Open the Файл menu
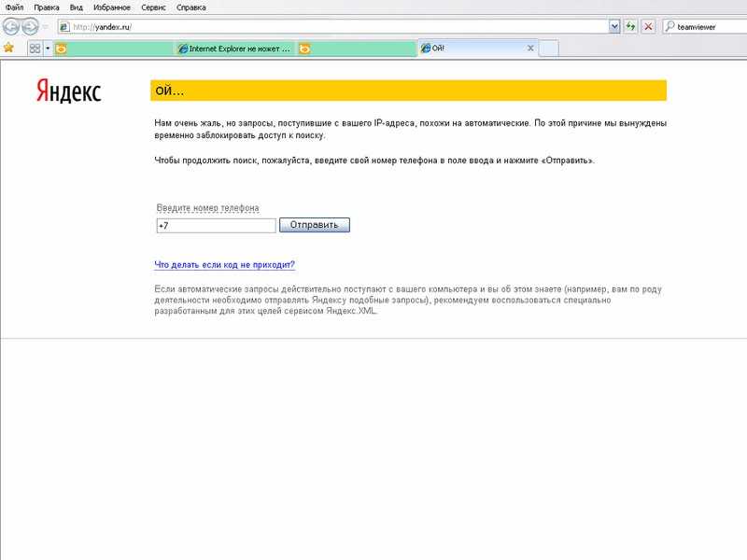The image size is (747, 560). 14,7
